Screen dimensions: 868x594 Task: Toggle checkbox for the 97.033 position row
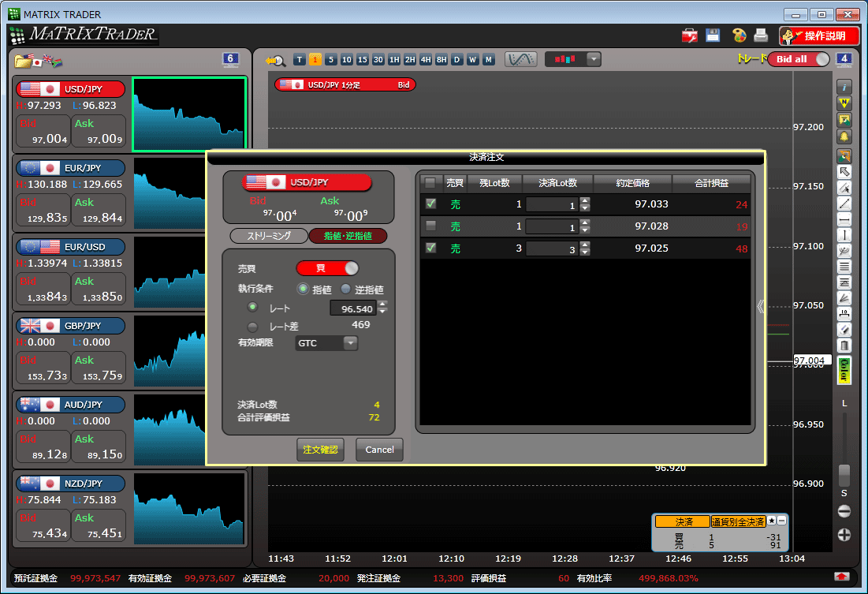(x=430, y=204)
